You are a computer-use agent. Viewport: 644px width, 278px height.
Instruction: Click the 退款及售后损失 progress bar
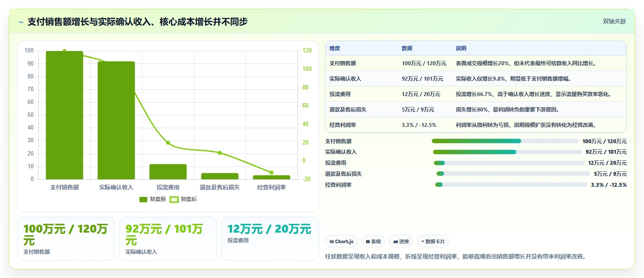click(x=513, y=174)
